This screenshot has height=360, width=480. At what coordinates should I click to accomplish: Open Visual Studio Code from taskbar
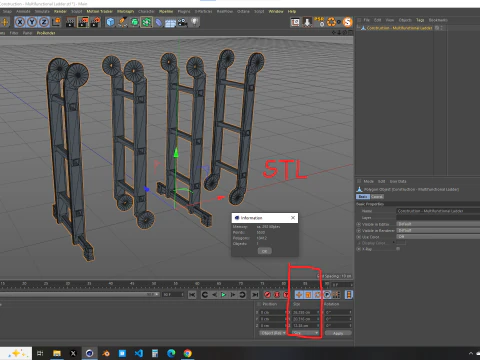139,353
